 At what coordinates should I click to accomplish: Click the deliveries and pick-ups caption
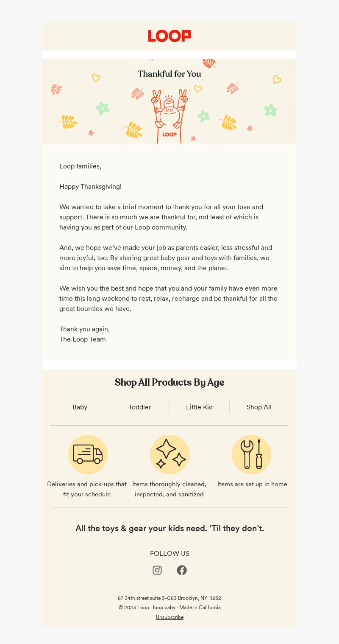point(87,489)
